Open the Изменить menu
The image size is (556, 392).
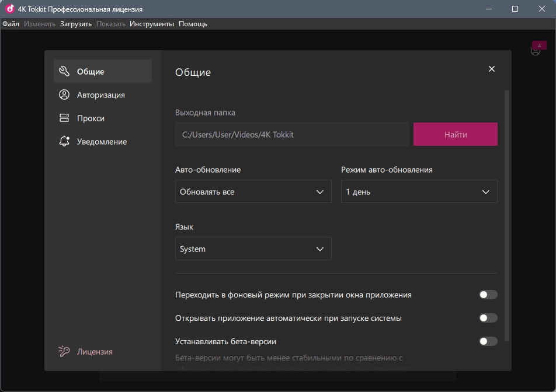coord(40,24)
